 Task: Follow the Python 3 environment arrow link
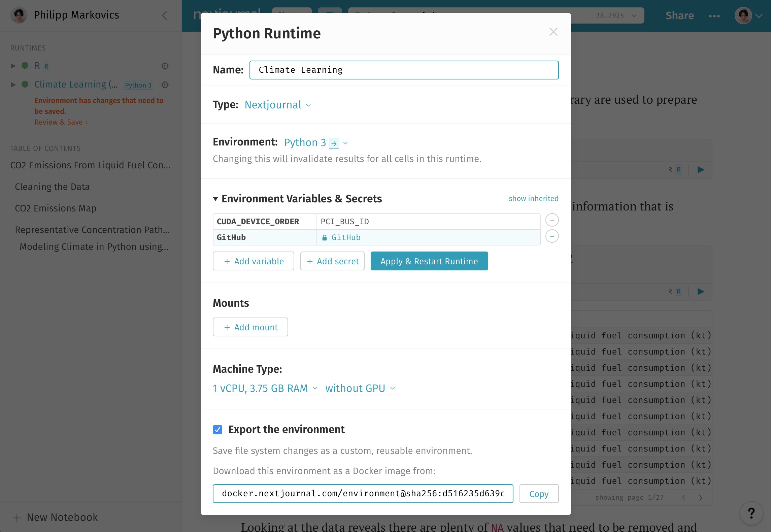click(334, 143)
